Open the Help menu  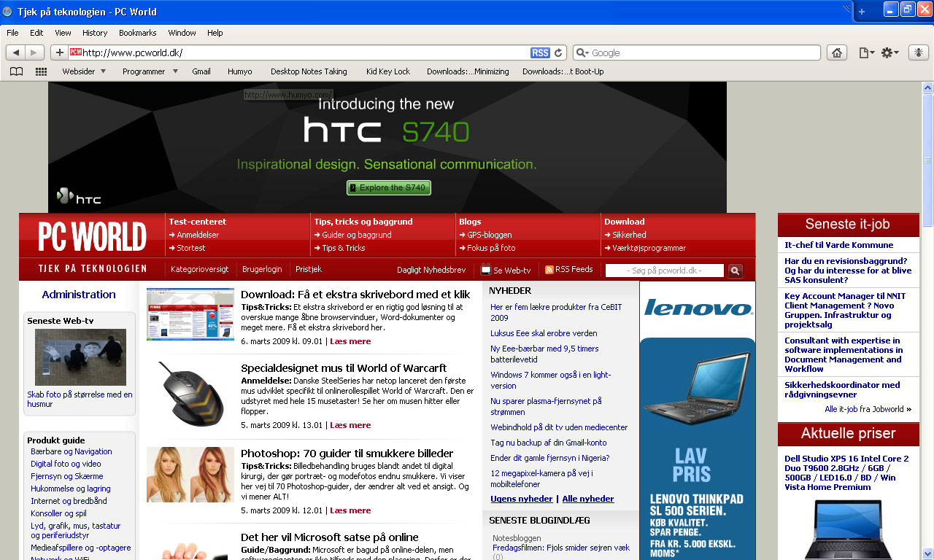click(215, 33)
